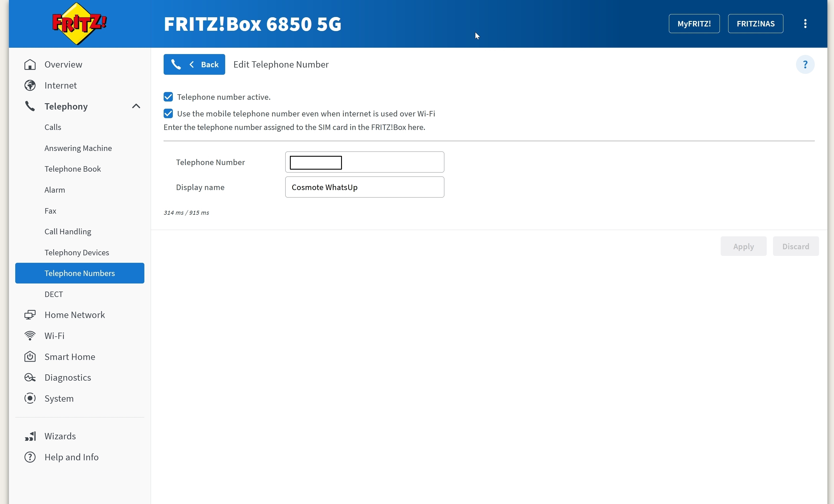This screenshot has height=504, width=834.
Task: Open Alarm submenu item
Action: pyautogui.click(x=55, y=190)
